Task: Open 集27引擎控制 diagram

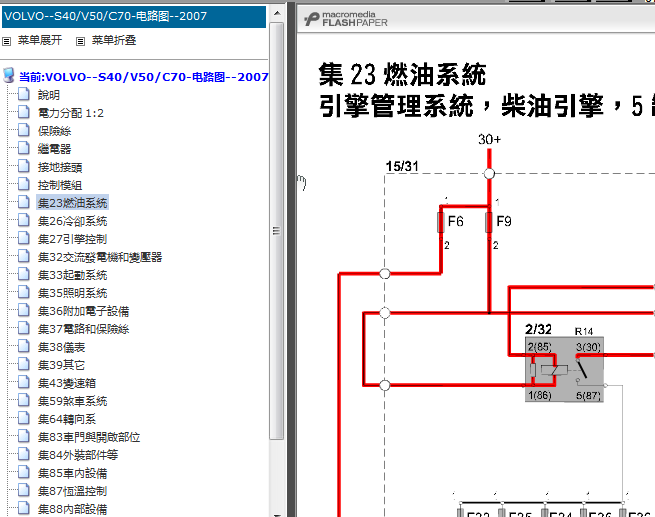Action: 72,239
